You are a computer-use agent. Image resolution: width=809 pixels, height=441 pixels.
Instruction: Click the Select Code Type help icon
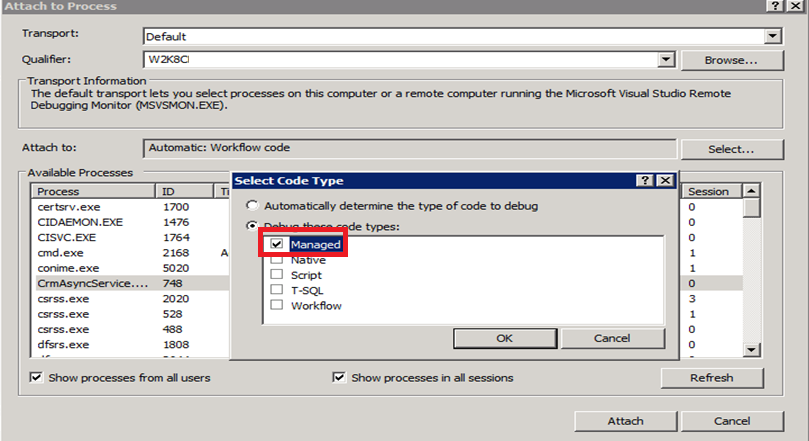646,180
